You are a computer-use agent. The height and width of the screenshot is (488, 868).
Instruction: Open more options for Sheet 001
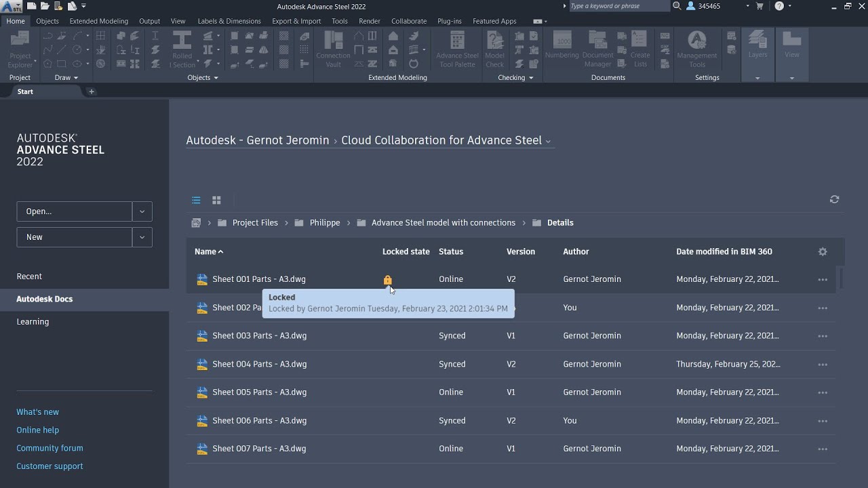pos(823,279)
